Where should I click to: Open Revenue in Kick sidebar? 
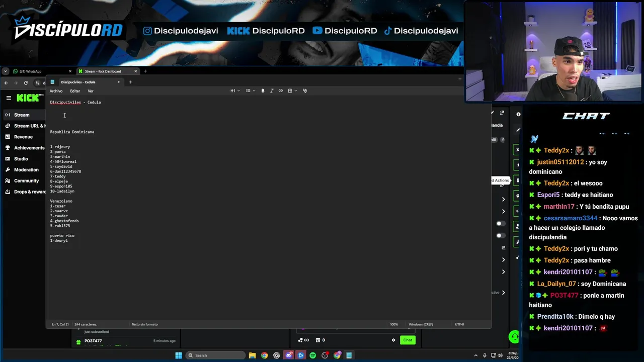click(x=23, y=137)
